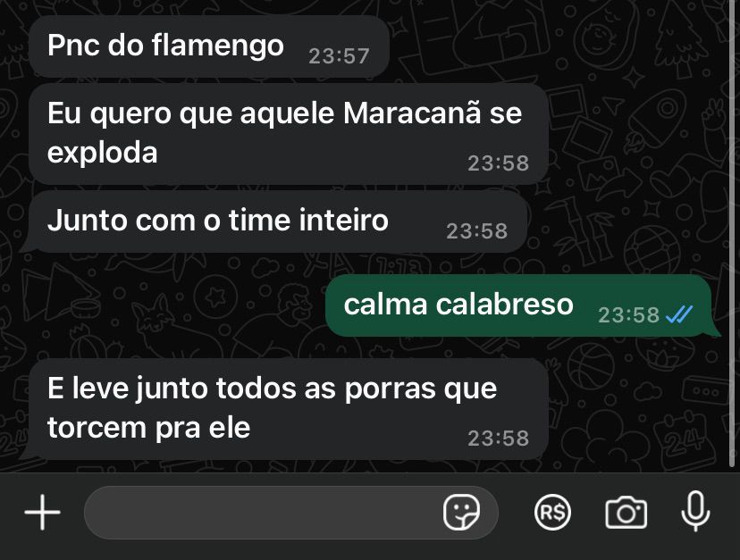Click the 23:57 timestamp on first message
Screen dimensions: 740x560
pyautogui.click(x=339, y=56)
